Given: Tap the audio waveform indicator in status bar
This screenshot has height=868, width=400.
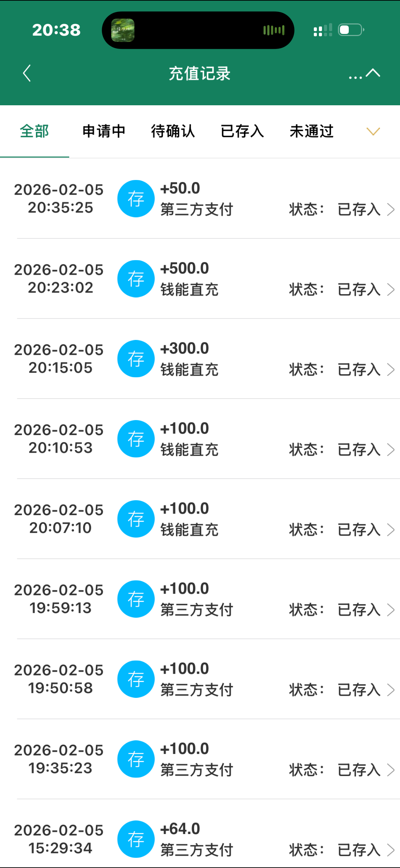Looking at the screenshot, I should tap(274, 30).
